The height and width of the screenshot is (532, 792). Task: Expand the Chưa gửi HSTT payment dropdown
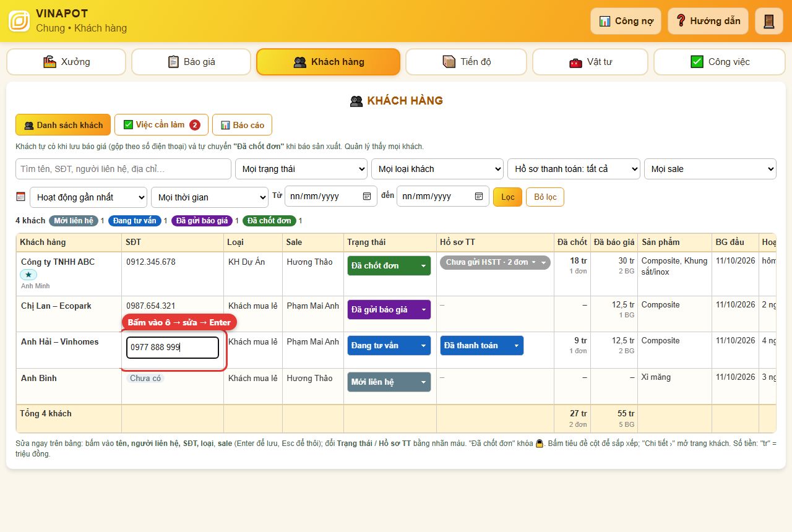click(495, 262)
